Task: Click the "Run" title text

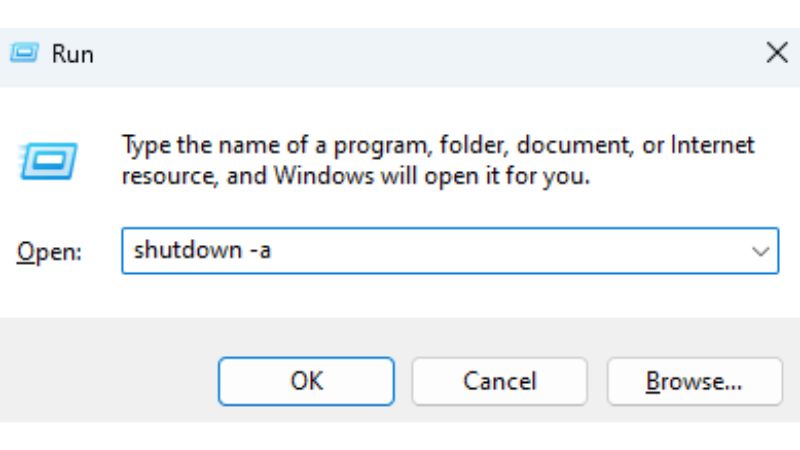Action: 73,54
